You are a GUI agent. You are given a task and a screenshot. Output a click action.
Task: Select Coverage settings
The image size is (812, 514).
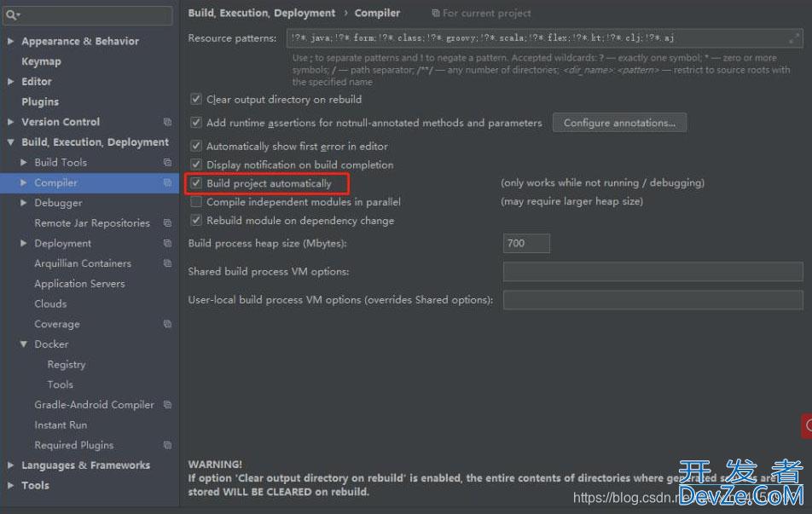57,324
